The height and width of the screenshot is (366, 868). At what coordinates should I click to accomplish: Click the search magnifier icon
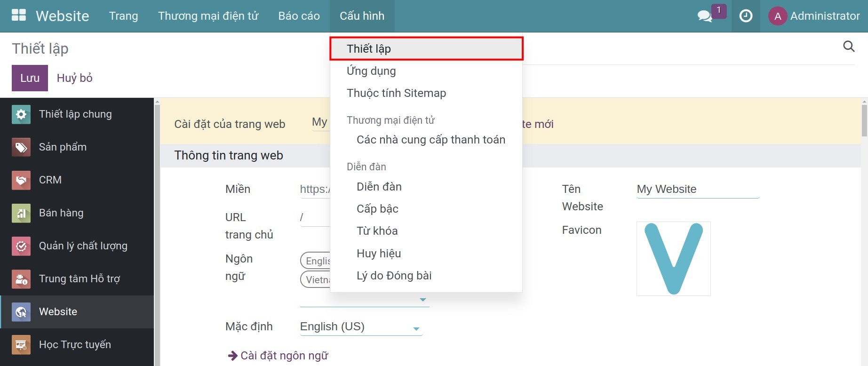click(x=849, y=47)
